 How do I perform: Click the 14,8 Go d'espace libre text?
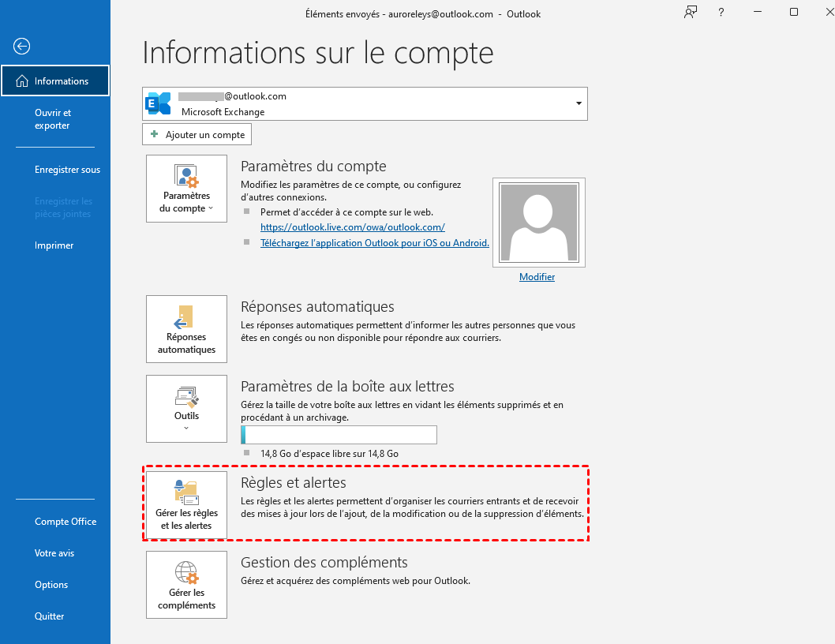330,454
